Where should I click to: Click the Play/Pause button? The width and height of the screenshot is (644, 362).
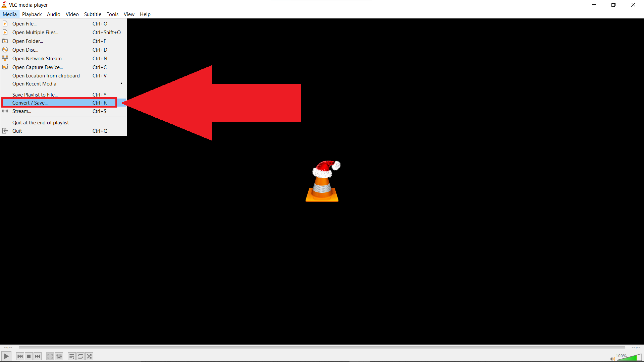pyautogui.click(x=6, y=356)
